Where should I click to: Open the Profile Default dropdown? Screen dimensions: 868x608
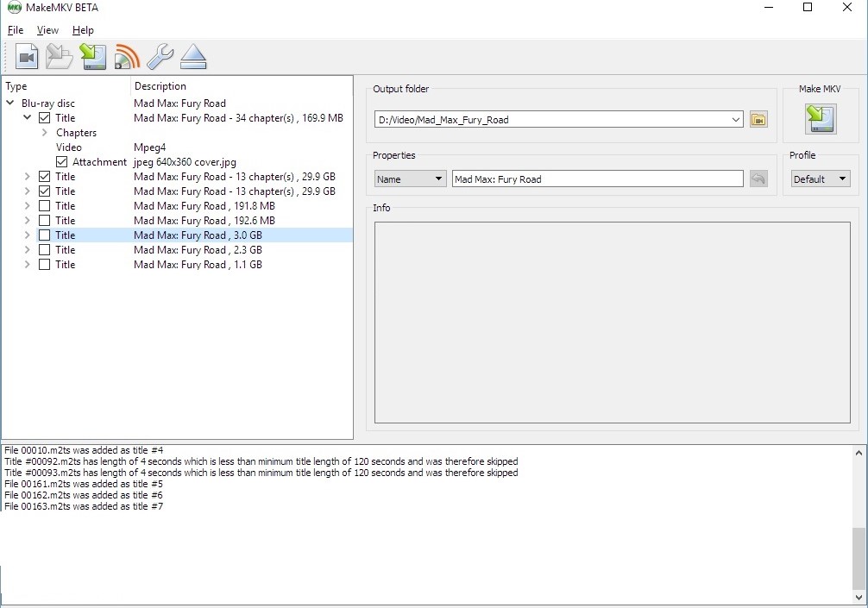[x=821, y=179]
